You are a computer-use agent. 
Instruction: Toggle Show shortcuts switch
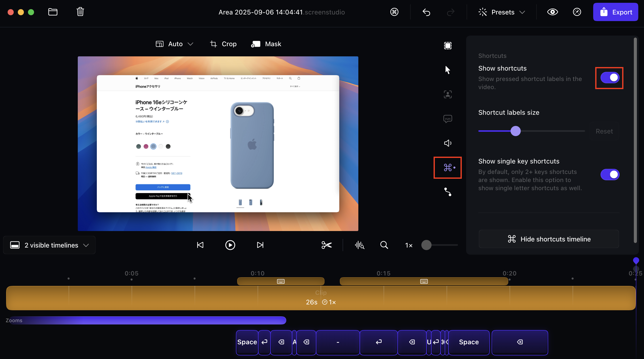[x=610, y=78]
